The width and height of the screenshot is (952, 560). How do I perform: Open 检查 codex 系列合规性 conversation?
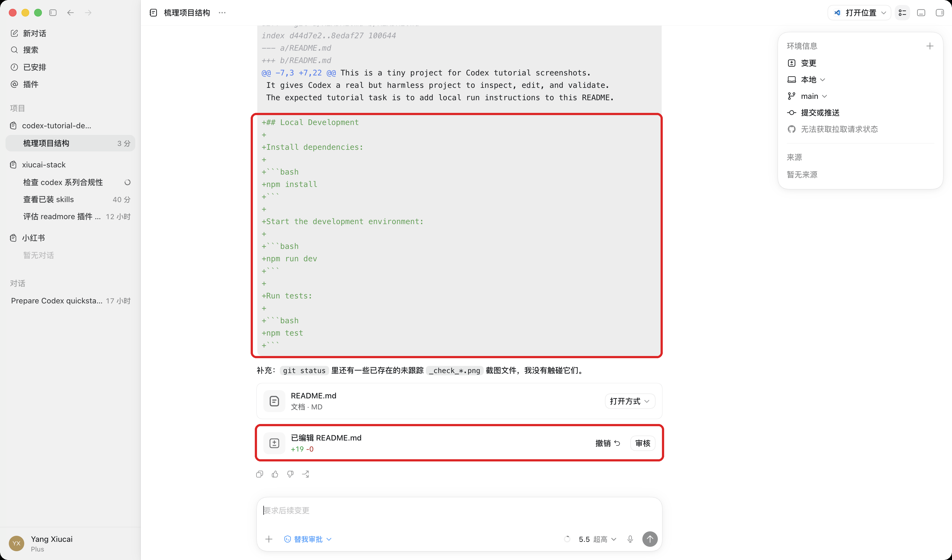[70, 182]
